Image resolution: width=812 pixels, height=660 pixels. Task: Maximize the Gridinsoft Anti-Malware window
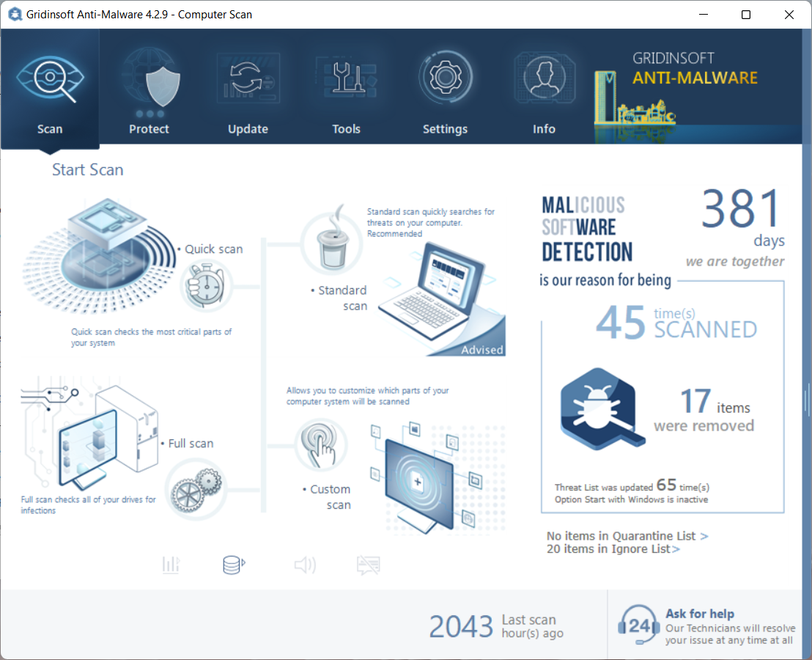pyautogui.click(x=746, y=15)
